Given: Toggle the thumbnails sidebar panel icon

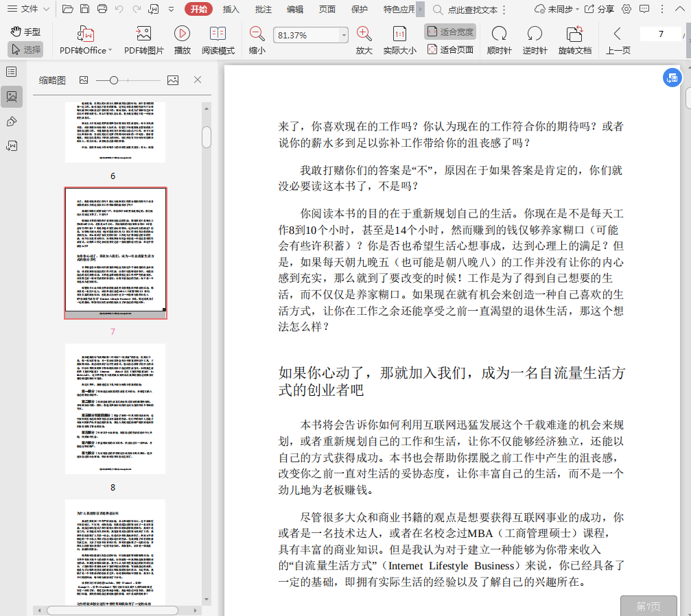Looking at the screenshot, I should point(12,97).
